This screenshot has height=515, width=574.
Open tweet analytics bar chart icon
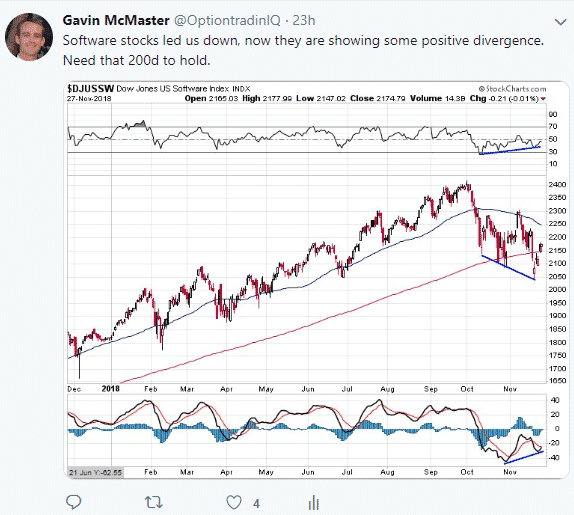(314, 502)
